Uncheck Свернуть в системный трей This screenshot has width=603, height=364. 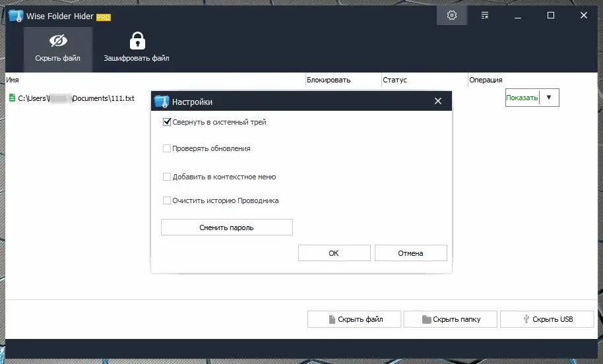coord(167,122)
